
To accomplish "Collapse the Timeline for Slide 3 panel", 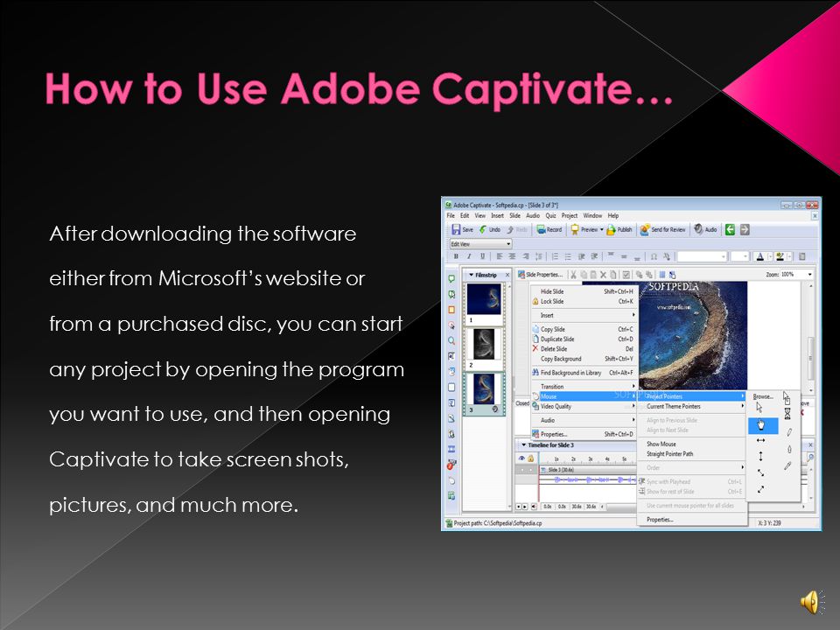I will point(523,445).
